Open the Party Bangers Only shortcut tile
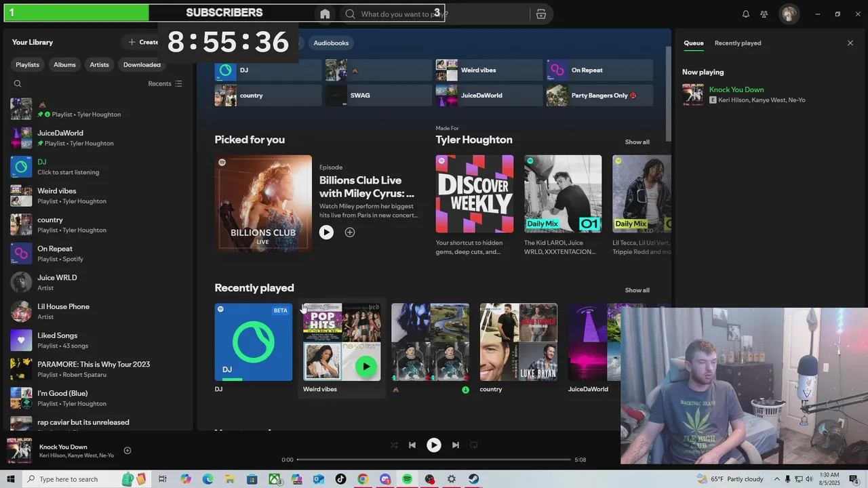Image resolution: width=868 pixels, height=488 pixels. pos(599,96)
